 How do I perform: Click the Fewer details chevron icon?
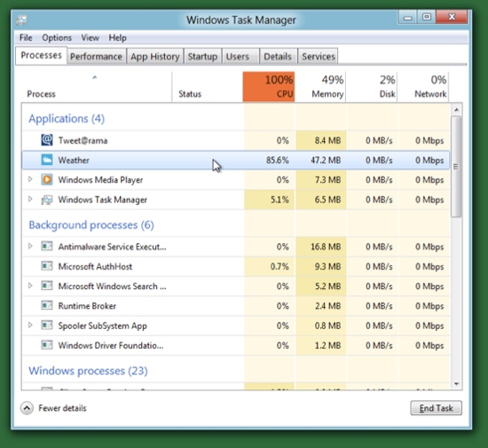point(28,408)
